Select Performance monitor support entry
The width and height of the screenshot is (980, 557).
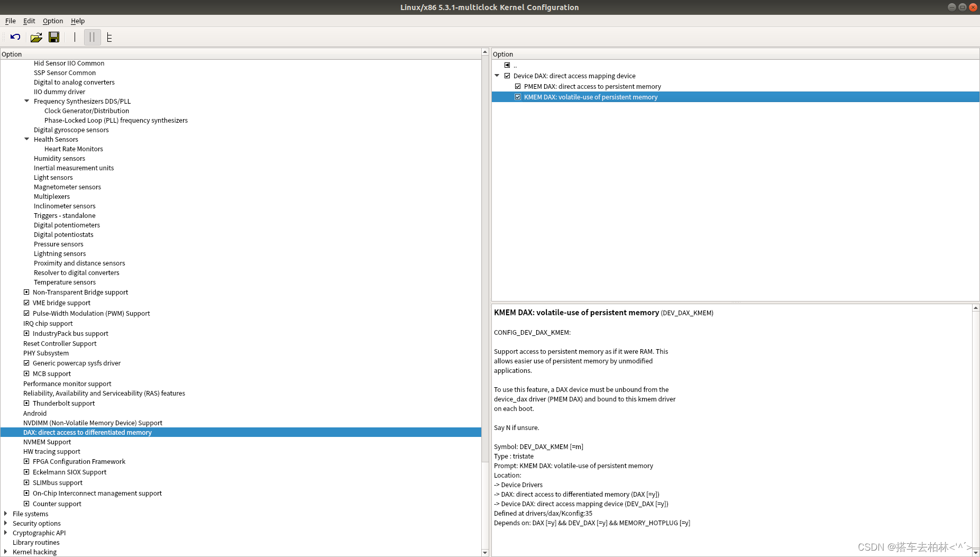point(67,383)
